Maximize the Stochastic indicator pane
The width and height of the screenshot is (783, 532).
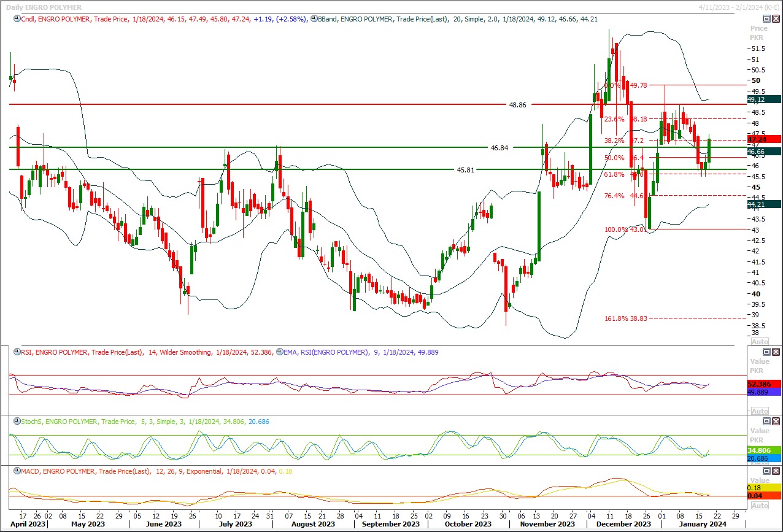(x=766, y=421)
